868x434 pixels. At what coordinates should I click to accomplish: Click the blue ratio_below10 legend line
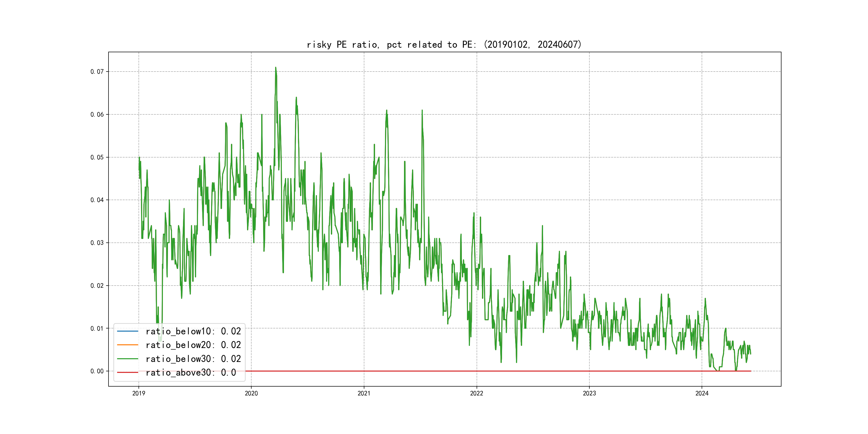coord(127,331)
